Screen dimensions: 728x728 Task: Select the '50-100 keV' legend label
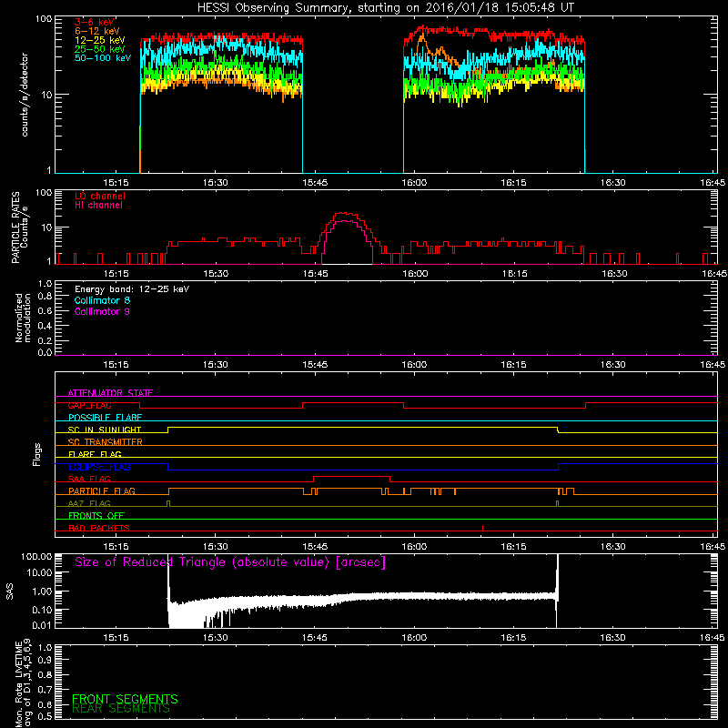[103, 58]
